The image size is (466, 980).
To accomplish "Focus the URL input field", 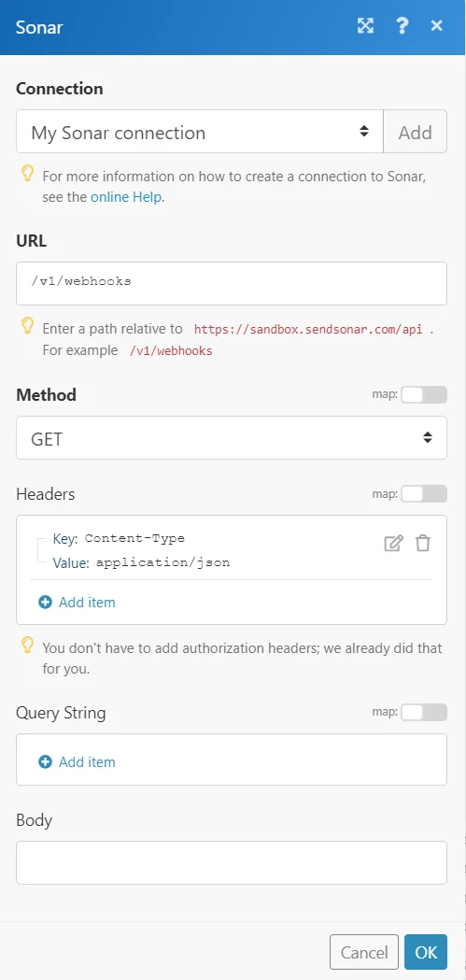I will point(232,283).
